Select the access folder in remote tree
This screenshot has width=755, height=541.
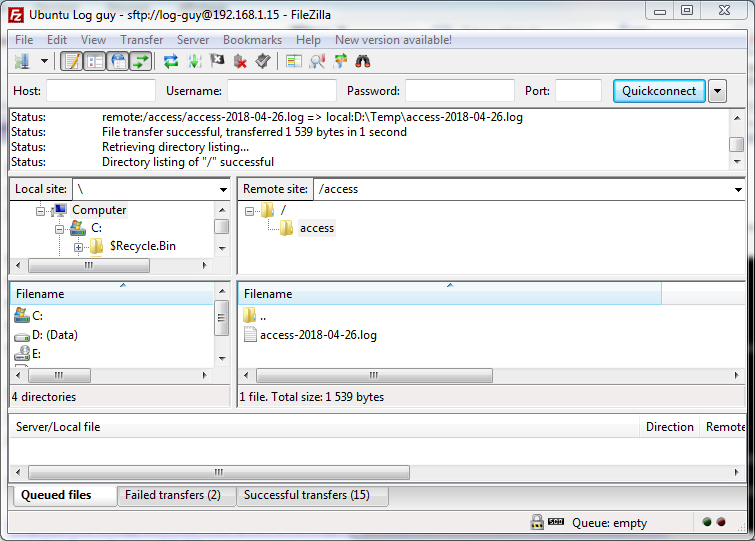(x=317, y=228)
